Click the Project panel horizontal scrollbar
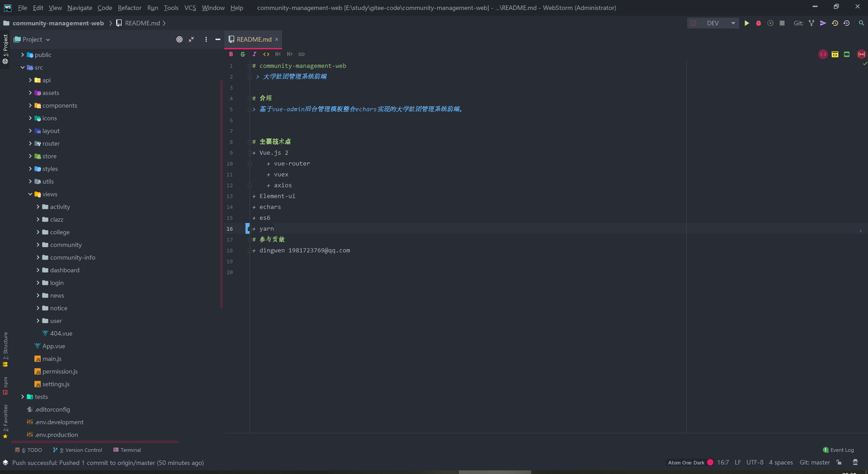 coord(95,442)
